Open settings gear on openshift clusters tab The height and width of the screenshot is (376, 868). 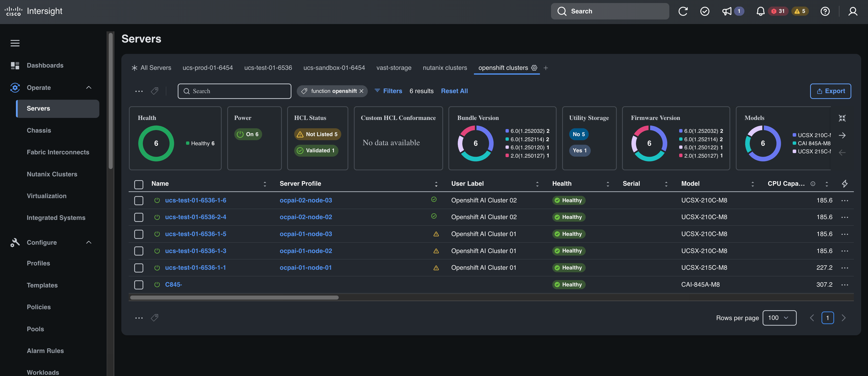[x=534, y=68]
